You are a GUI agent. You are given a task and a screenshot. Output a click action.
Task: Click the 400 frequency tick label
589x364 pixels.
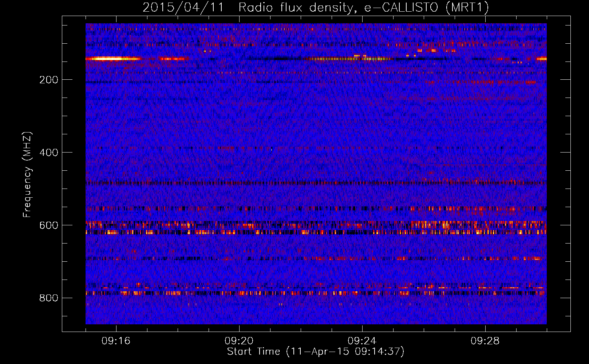point(49,153)
